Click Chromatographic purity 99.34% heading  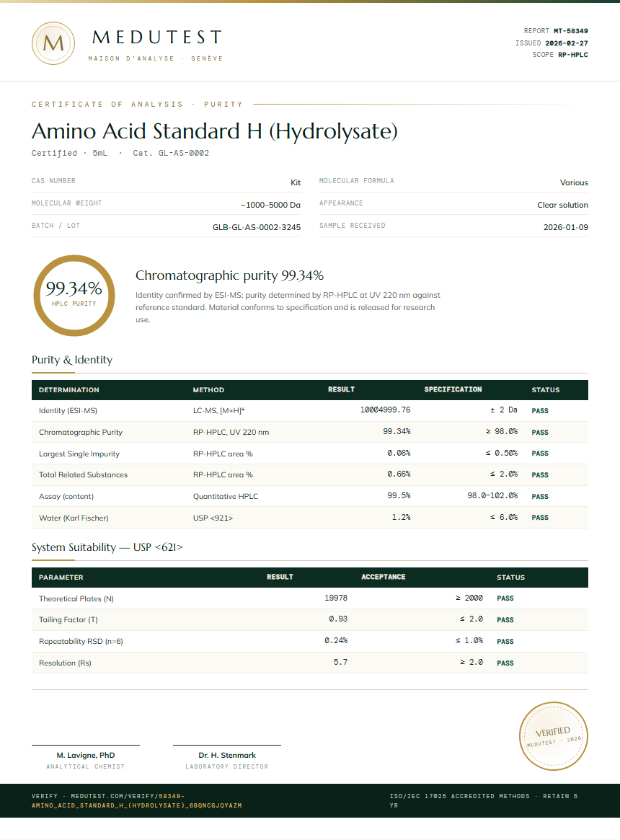point(229,275)
